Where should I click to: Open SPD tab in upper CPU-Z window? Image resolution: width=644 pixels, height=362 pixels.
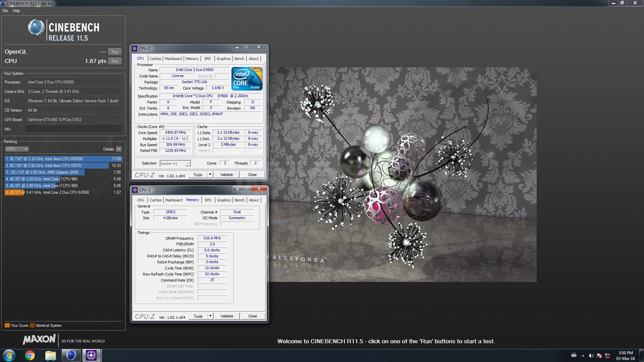tap(208, 59)
